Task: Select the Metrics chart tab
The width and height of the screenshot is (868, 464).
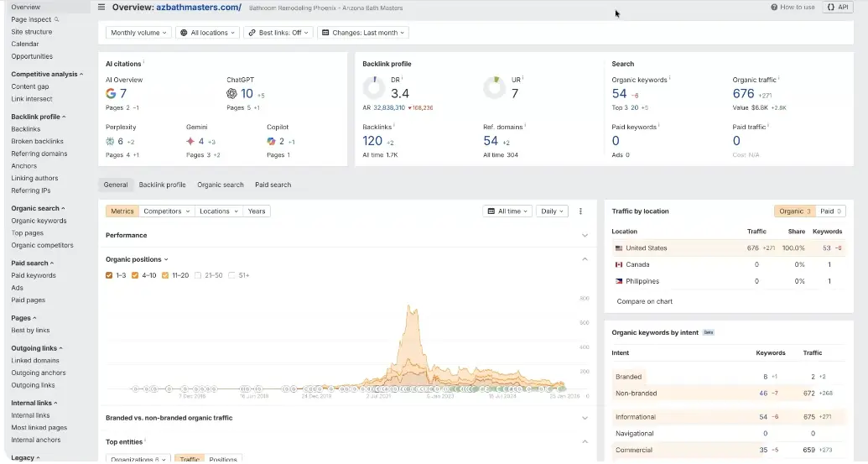Action: point(122,211)
